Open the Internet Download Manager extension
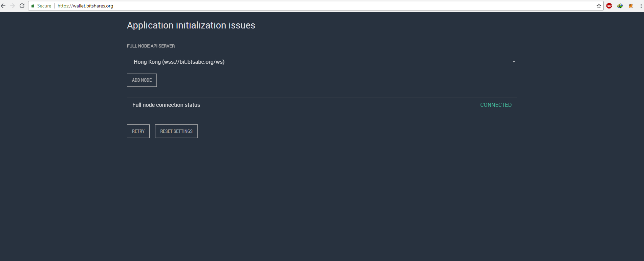Image resolution: width=644 pixels, height=261 pixels. pos(620,6)
